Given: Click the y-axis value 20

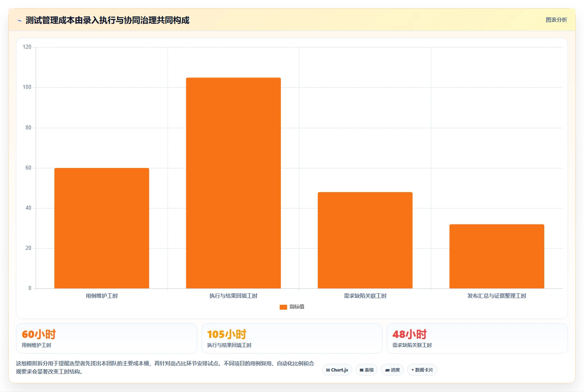Looking at the screenshot, I should 28,248.
